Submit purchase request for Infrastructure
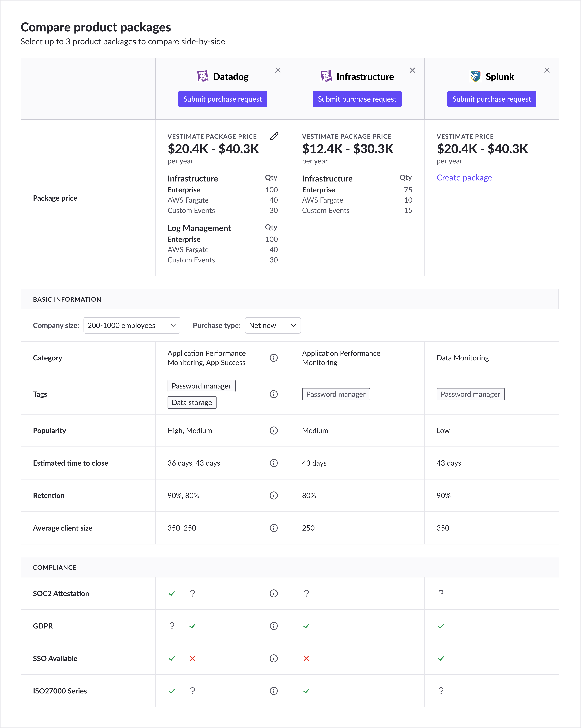 [357, 99]
